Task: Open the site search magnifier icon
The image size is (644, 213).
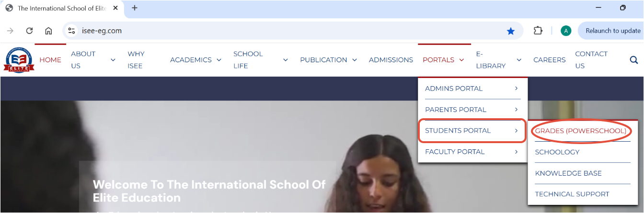Action: 633,60
